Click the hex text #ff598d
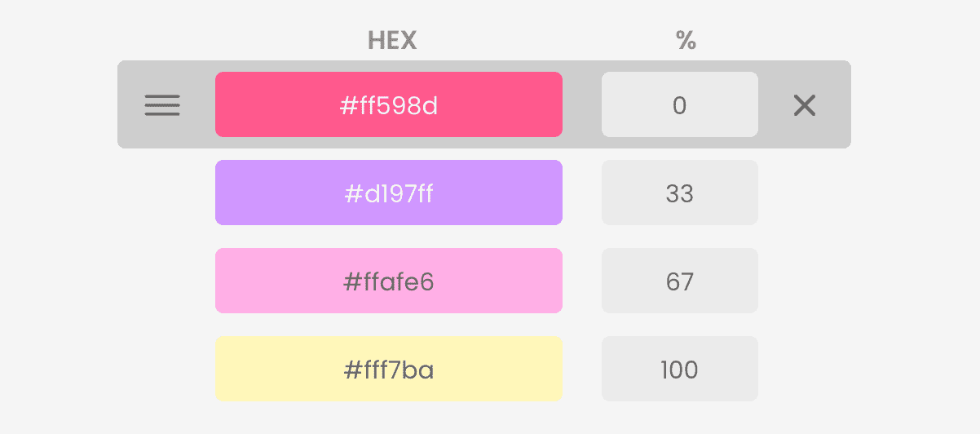 click(x=389, y=105)
